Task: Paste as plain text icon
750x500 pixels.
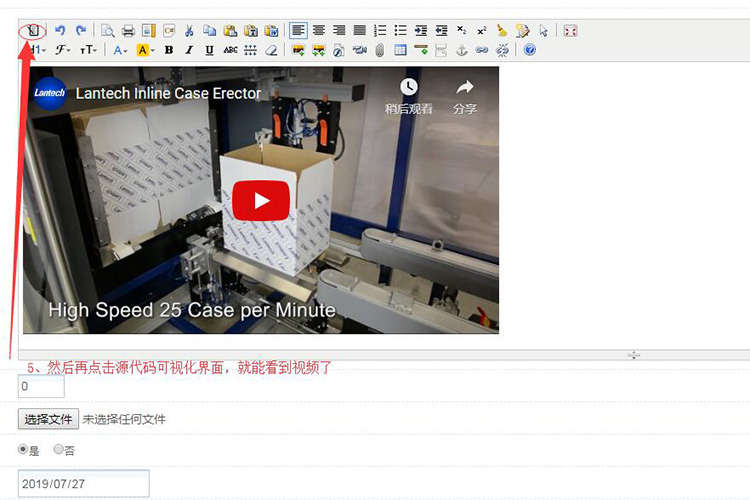Action: (251, 31)
